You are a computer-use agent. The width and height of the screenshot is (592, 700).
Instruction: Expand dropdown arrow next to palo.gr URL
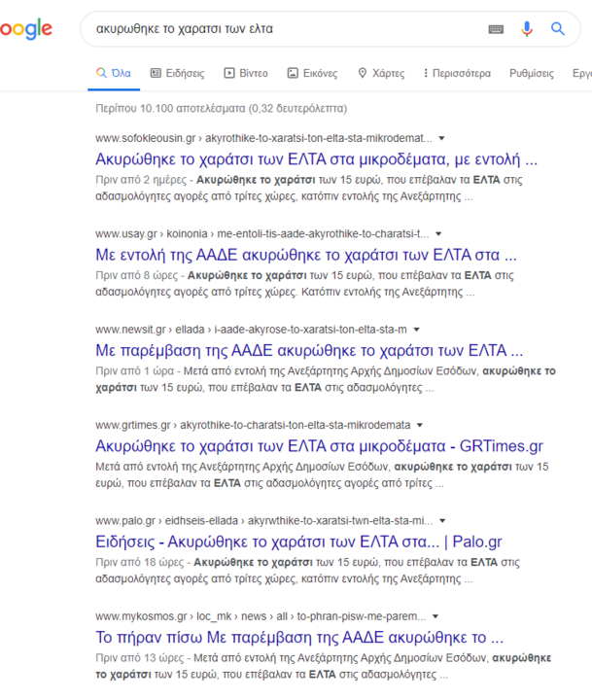pyautogui.click(x=442, y=520)
